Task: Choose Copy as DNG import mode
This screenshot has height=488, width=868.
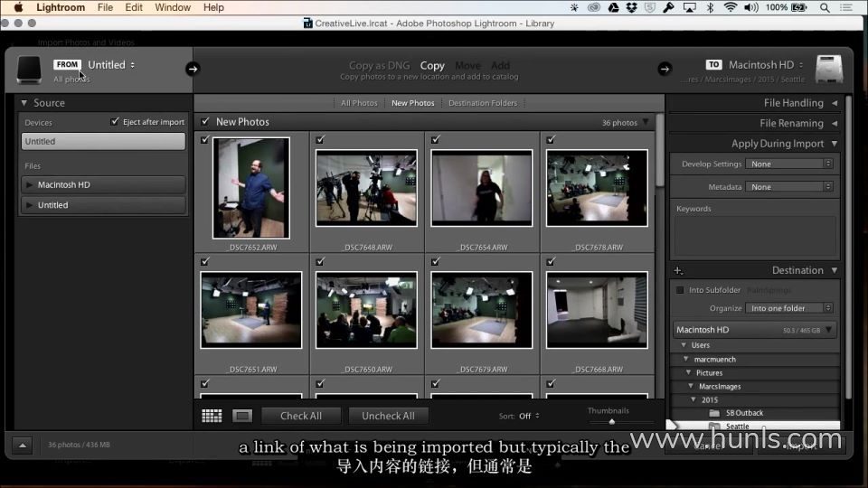Action: pyautogui.click(x=379, y=65)
